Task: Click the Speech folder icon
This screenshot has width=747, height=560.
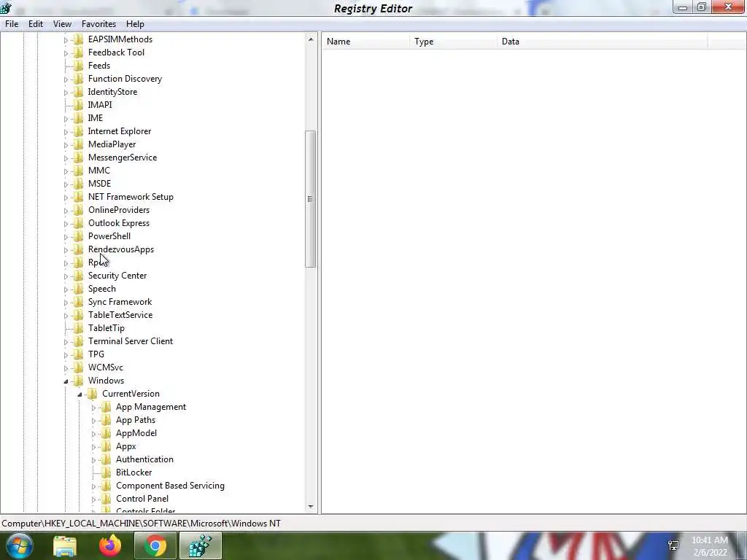Action: point(79,289)
